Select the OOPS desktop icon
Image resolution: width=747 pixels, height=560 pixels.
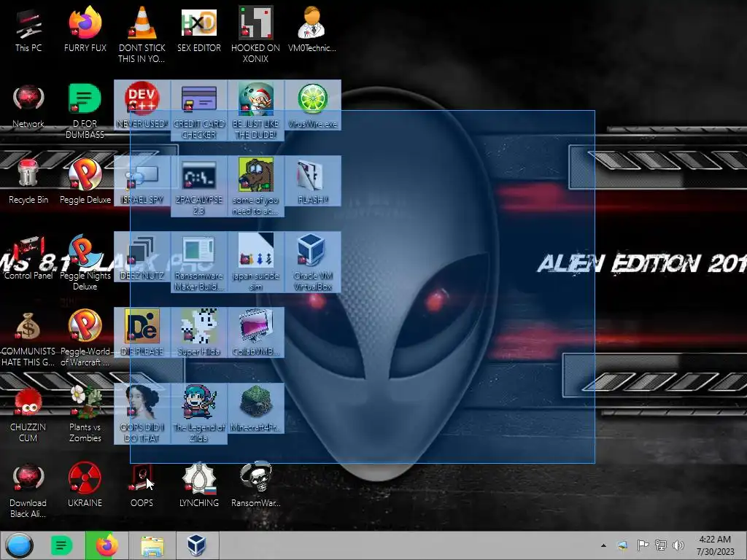coord(142,484)
